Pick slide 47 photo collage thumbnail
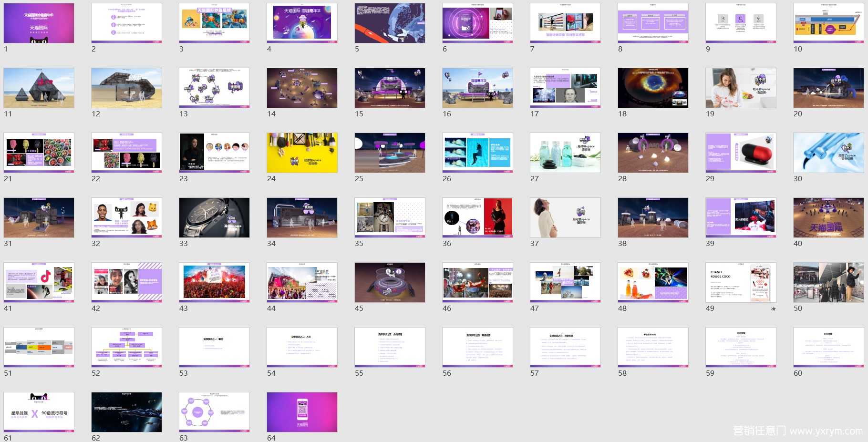 pos(565,282)
